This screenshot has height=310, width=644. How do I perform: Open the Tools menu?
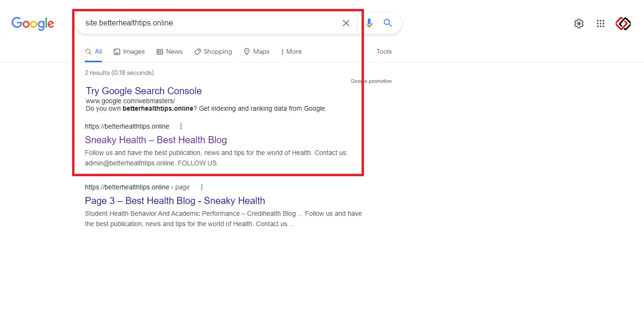coord(384,52)
